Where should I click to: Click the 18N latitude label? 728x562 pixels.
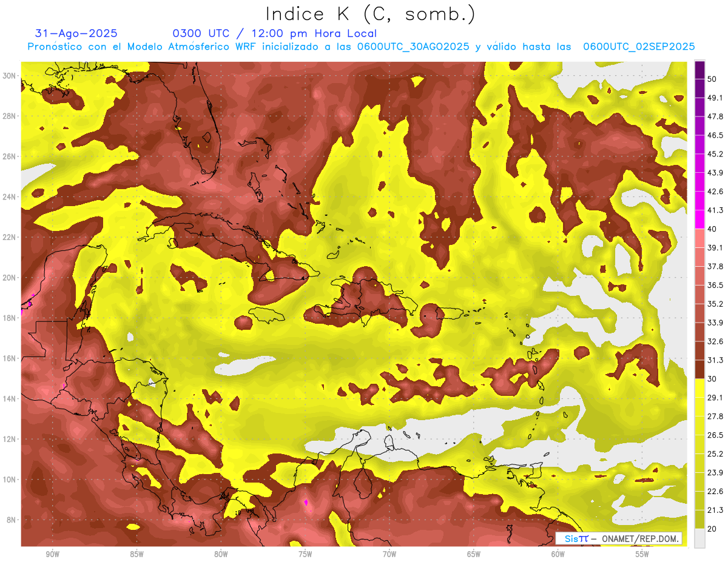[x=8, y=318]
